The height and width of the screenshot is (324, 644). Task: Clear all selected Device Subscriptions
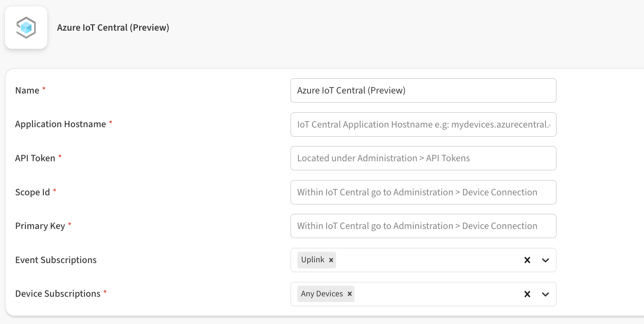(x=527, y=294)
